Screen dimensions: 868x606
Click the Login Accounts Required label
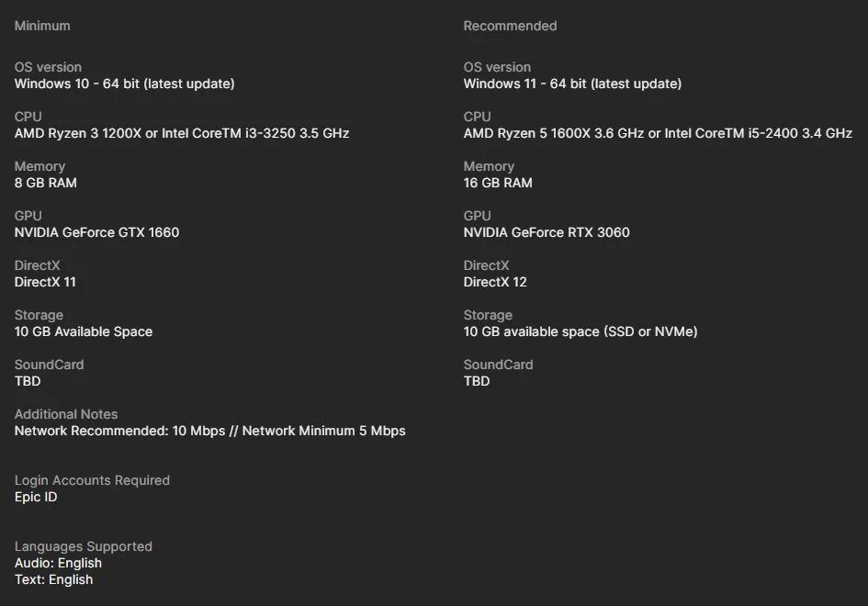coord(92,480)
